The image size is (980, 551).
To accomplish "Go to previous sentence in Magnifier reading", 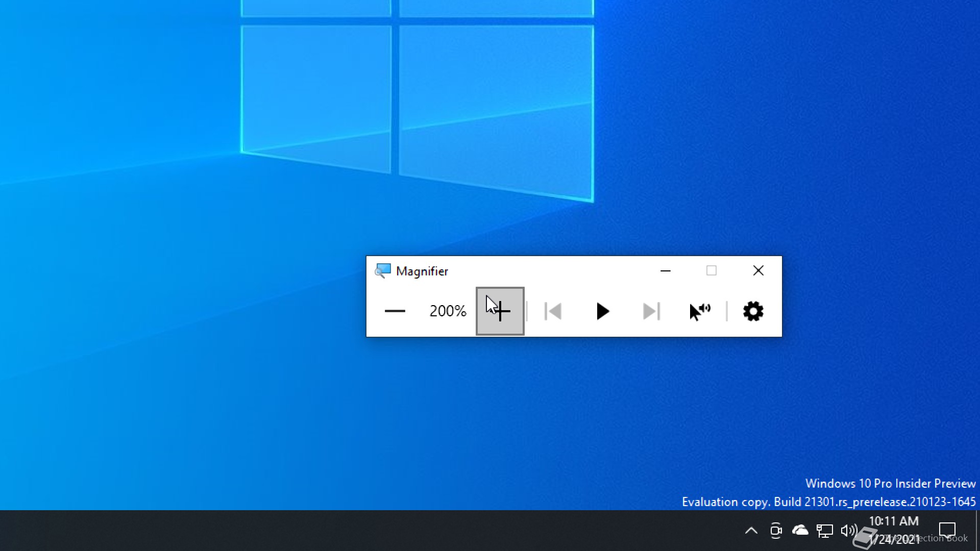I will (553, 311).
